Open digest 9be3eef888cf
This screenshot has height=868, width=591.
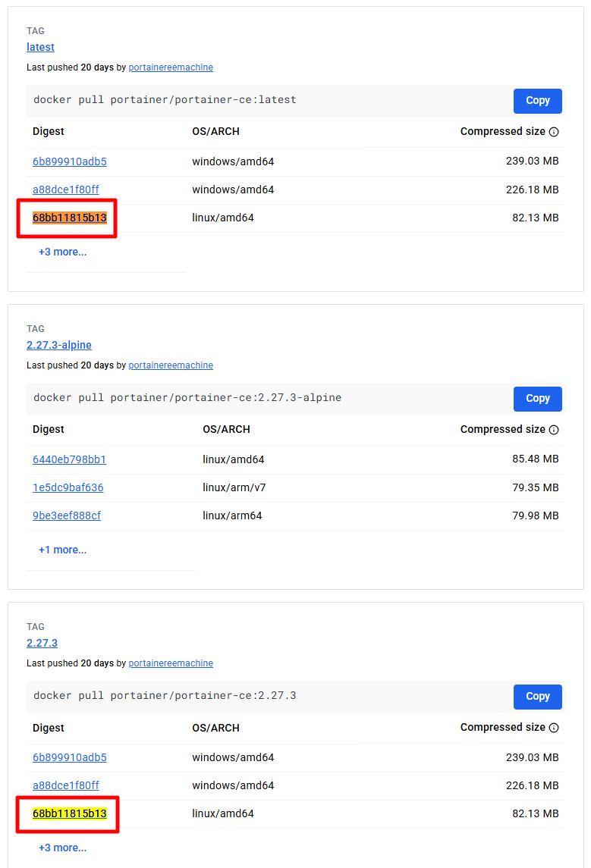point(67,515)
